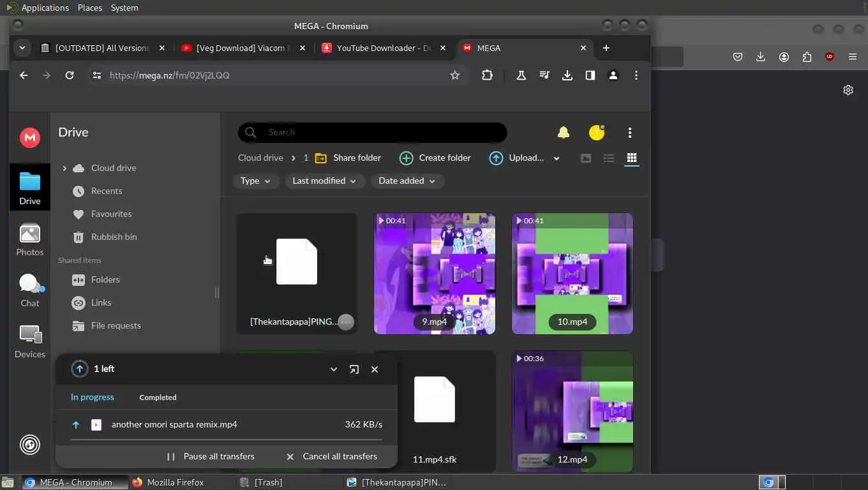Expand transfers panel to full window
This screenshot has width=868, height=490.
coord(354,369)
